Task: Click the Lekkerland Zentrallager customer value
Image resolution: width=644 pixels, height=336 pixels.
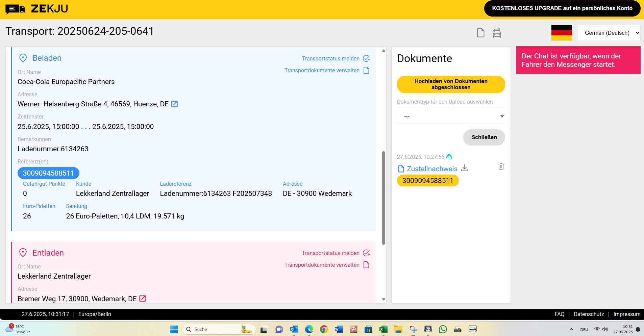Action: tap(113, 193)
